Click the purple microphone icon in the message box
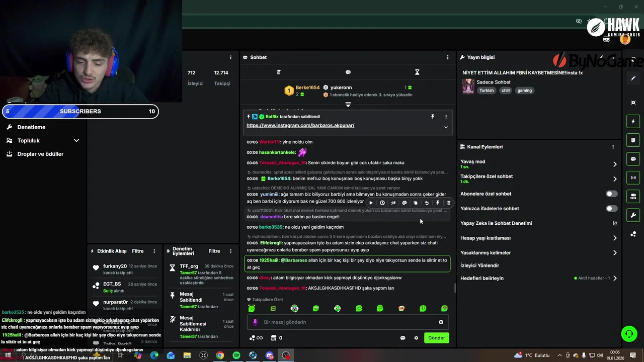The image size is (644, 362). (x=255, y=322)
